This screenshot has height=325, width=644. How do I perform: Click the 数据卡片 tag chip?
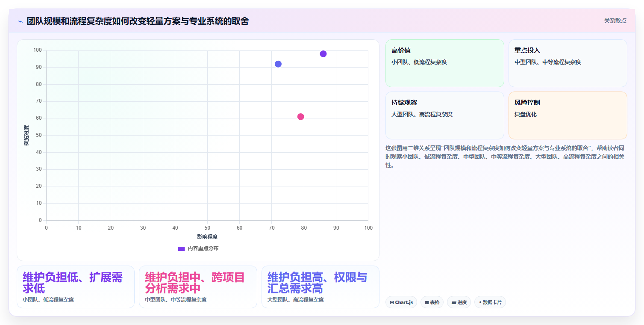490,302
